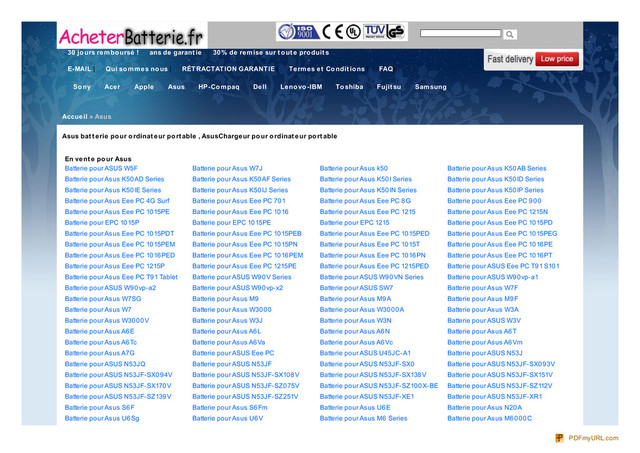The image size is (640, 453).
Task: Open Batterie pour ASUS N53JQ link
Action: 105,364
